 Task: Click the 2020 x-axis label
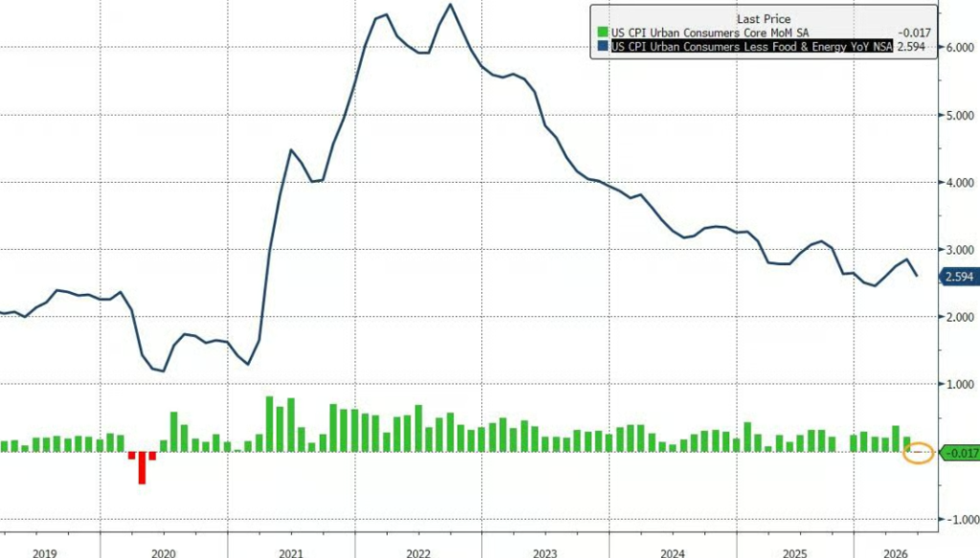click(x=163, y=553)
